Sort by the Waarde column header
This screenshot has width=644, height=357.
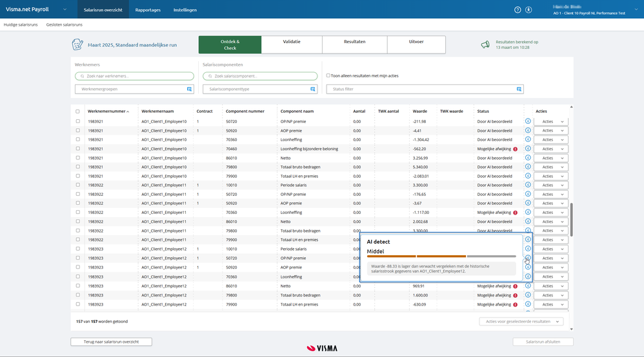tap(419, 111)
